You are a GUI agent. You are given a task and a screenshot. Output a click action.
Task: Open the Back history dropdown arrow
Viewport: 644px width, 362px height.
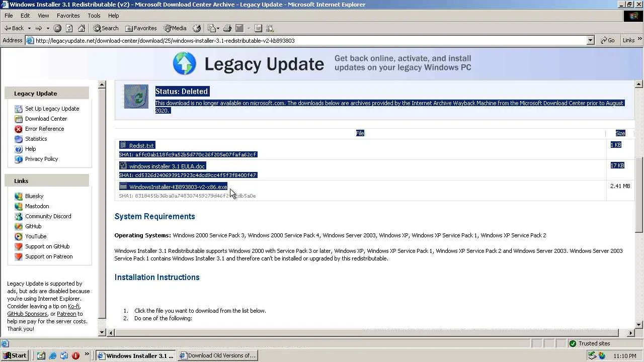pyautogui.click(x=29, y=28)
